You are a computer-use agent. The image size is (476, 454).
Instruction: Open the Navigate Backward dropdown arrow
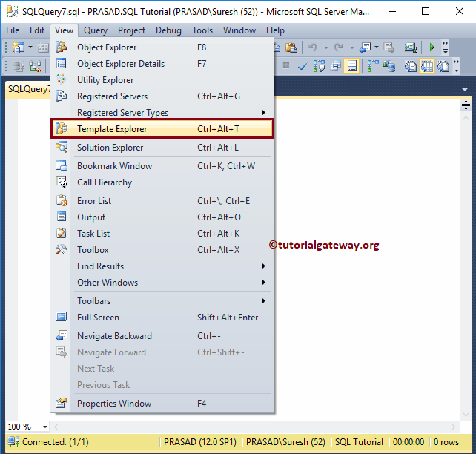point(377,47)
